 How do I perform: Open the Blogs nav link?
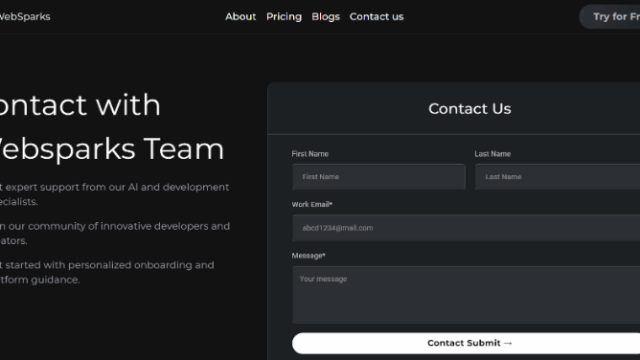click(x=326, y=17)
